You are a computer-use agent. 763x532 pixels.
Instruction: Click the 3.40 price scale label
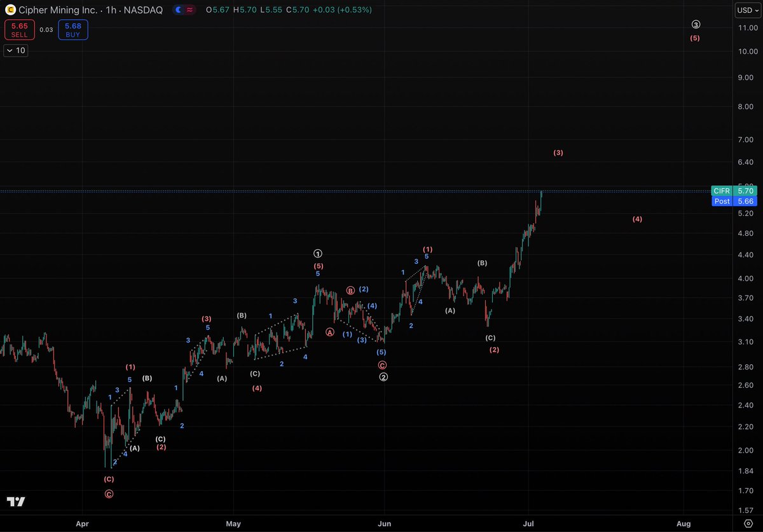[745, 319]
